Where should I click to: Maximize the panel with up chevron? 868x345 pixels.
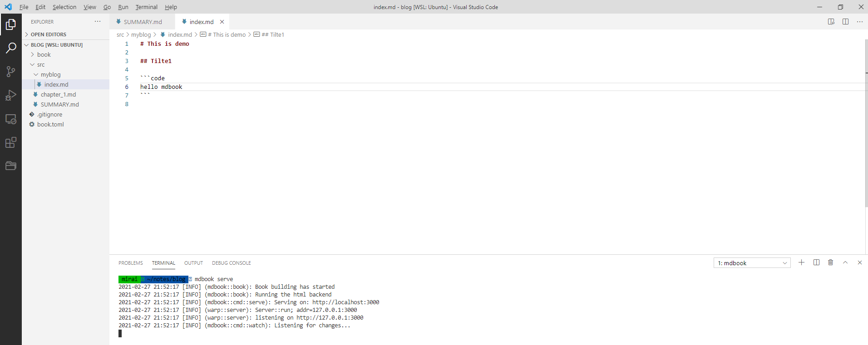click(845, 262)
